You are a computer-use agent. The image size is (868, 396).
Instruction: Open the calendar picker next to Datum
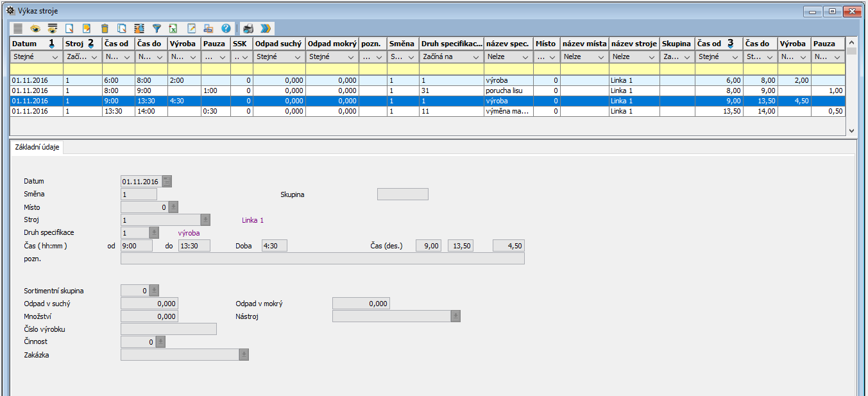point(167,182)
